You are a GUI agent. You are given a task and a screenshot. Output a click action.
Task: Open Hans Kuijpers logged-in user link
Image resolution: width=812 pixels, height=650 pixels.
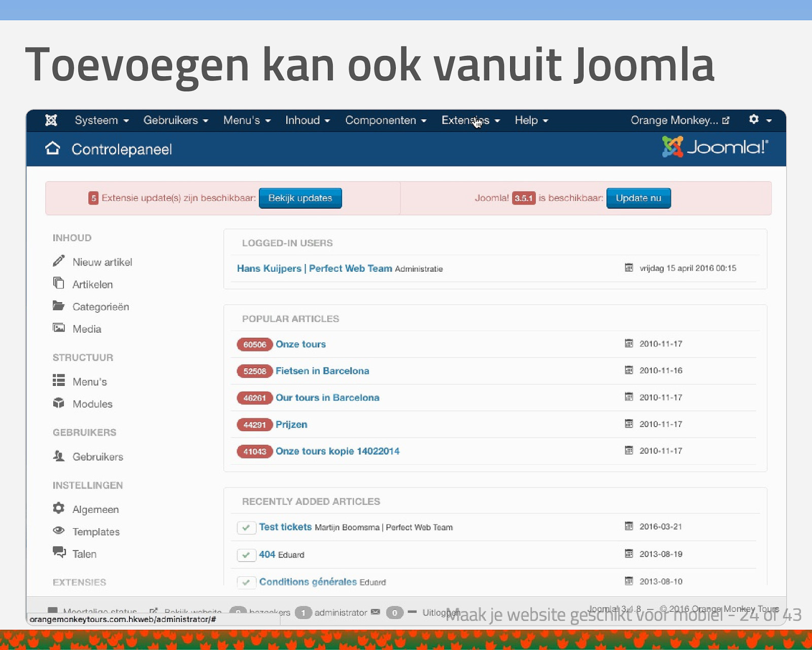(x=315, y=268)
